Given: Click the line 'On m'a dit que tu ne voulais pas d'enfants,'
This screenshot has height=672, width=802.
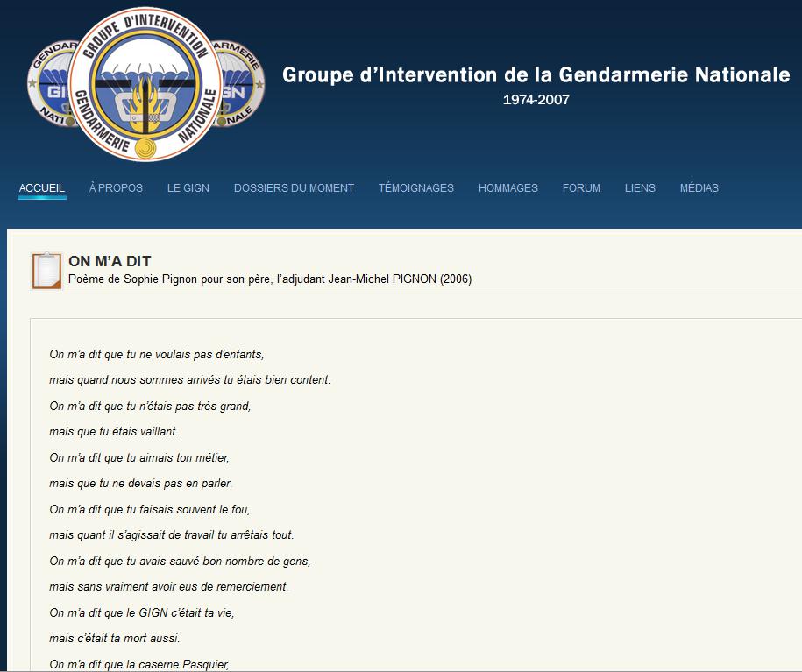Looking at the screenshot, I should [157, 355].
